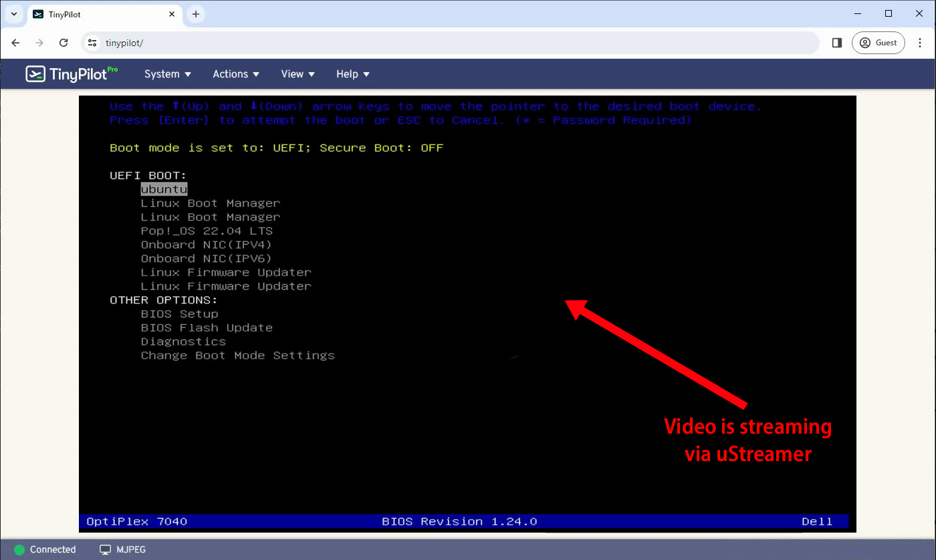Select Onboard NIC(IPV6) boot entry
The width and height of the screenshot is (936, 560).
point(206,259)
